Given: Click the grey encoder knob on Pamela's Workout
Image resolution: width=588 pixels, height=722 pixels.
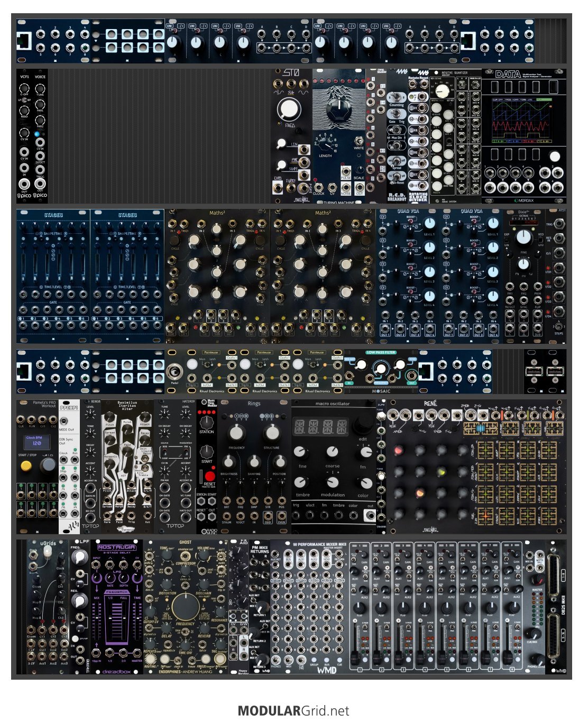Looking at the screenshot, I should [x=48, y=465].
